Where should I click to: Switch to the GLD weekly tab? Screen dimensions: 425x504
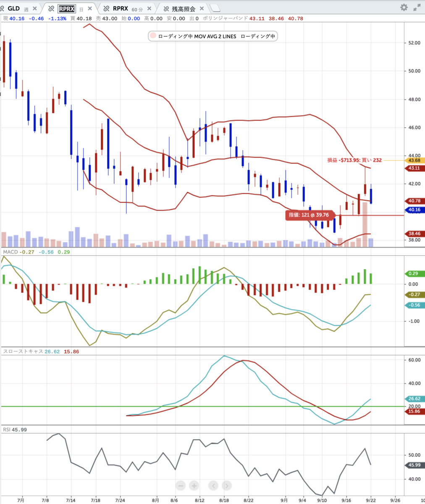18,8
